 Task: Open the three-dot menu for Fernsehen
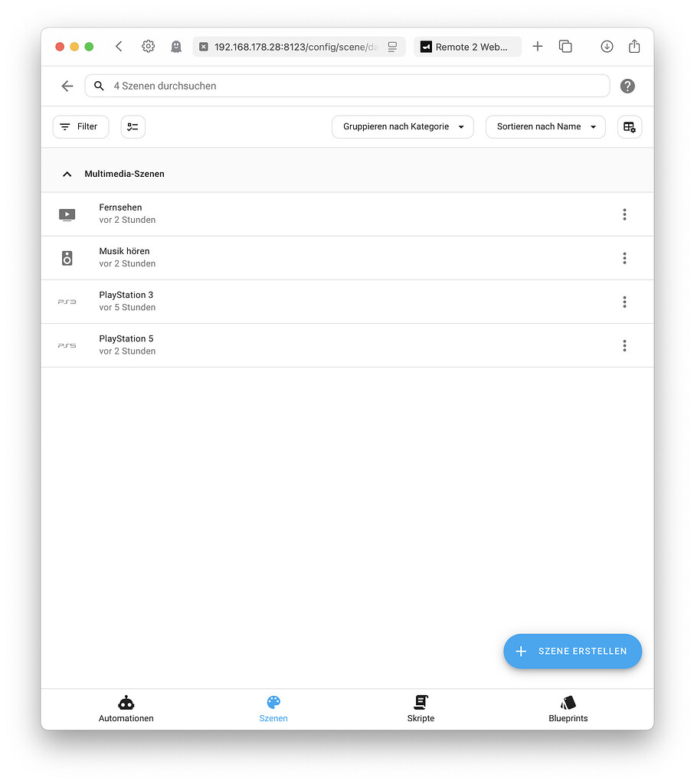(624, 214)
